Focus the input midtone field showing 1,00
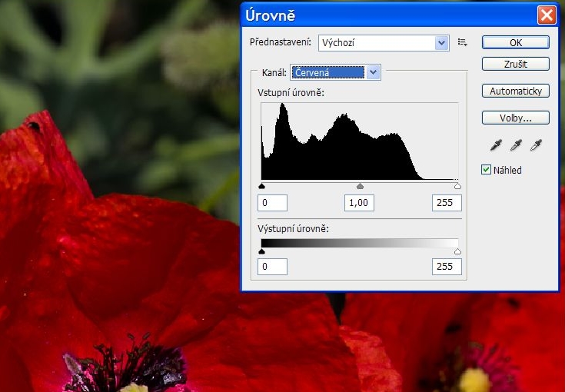 pyautogui.click(x=360, y=203)
